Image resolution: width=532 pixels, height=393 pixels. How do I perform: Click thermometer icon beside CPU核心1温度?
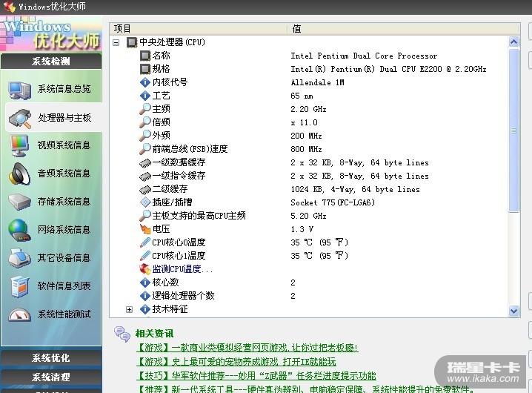coord(145,256)
